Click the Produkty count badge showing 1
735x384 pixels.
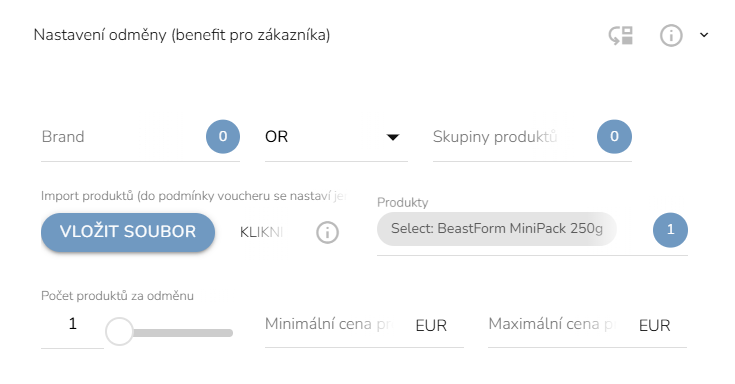pos(670,230)
